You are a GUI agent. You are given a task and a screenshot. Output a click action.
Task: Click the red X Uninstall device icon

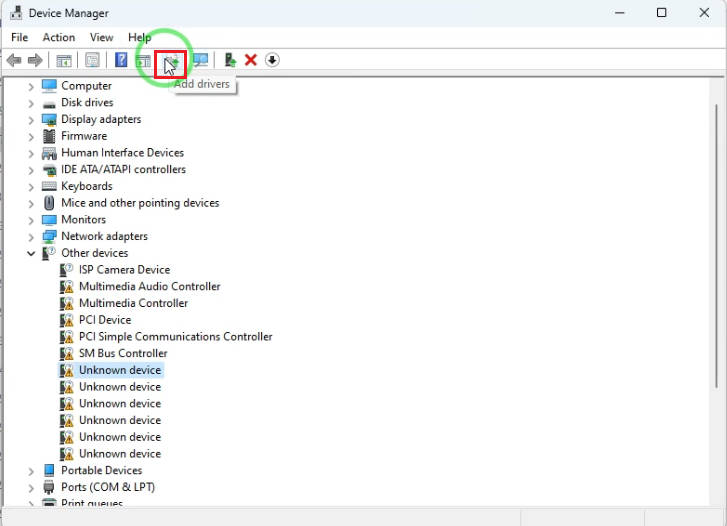coord(251,60)
